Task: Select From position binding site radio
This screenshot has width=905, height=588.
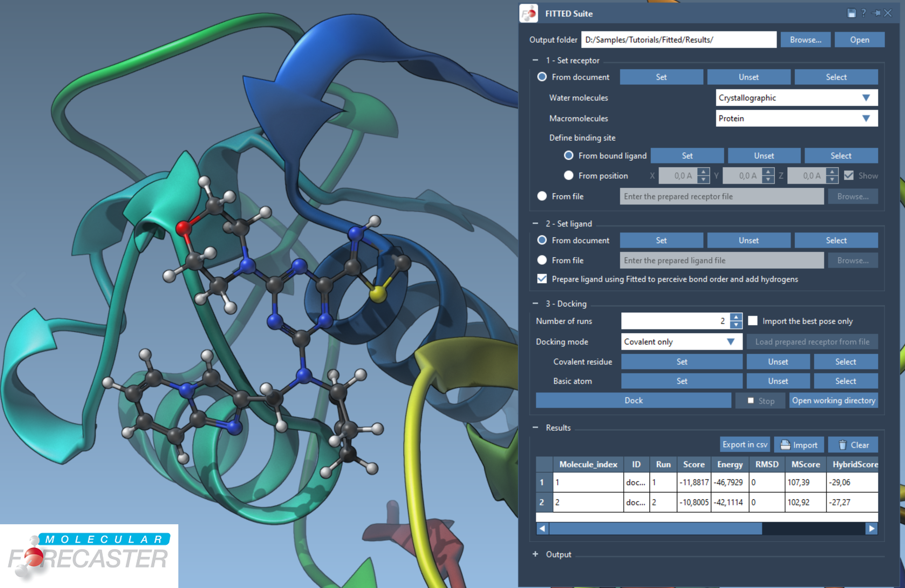Action: pos(569,175)
